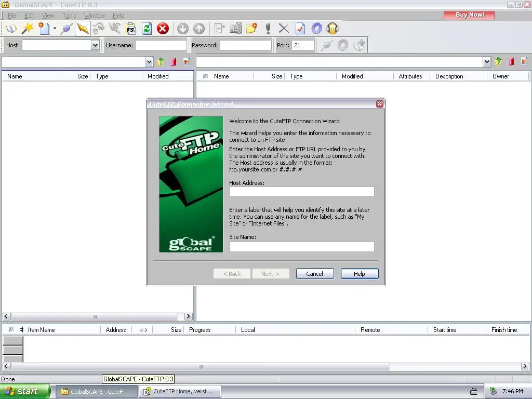The image size is (532, 399).
Task: Expand the local path dropdown
Action: [149, 62]
